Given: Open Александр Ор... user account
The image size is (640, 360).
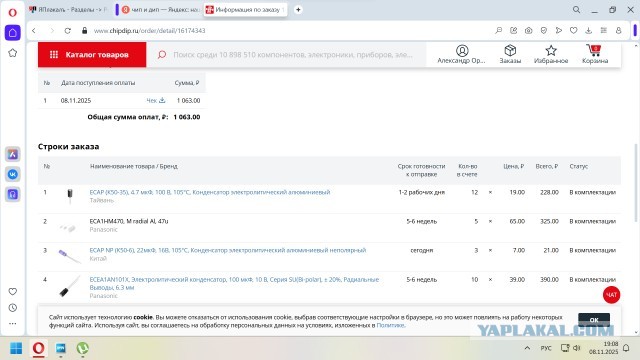Looking at the screenshot, I should [462, 54].
